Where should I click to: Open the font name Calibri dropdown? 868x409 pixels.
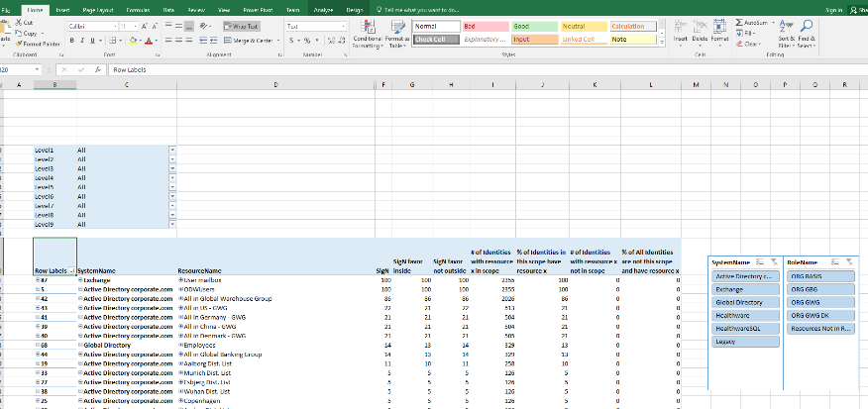tap(115, 26)
